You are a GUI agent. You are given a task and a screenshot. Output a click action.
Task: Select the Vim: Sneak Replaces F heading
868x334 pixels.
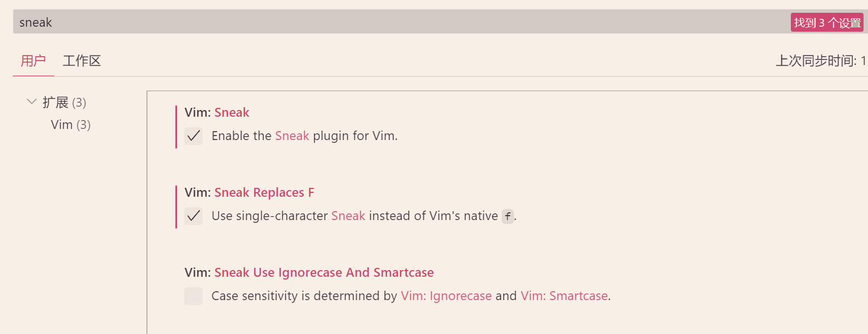click(249, 192)
